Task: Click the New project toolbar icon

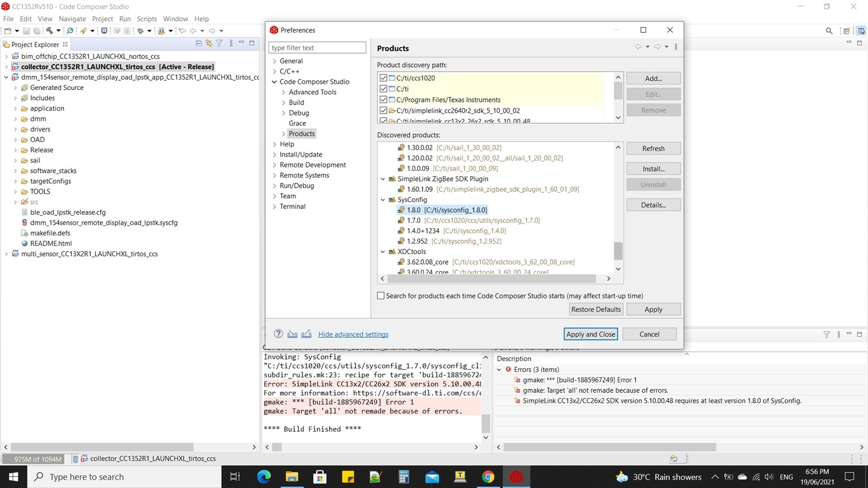Action: 8,31
